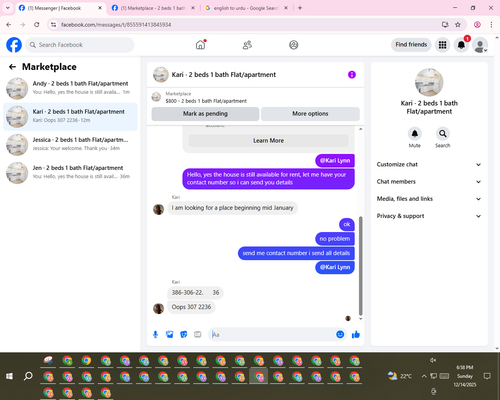Choose a GIF icon in composer
The width and height of the screenshot is (500, 400).
[198, 334]
